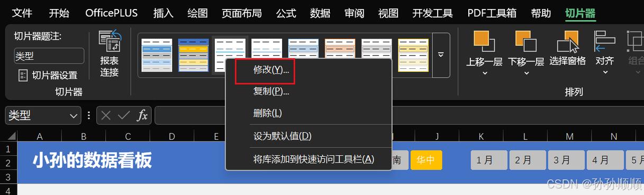The height and width of the screenshot is (195, 644).
Task: Open the OfficePLUS tab
Action: 111,13
